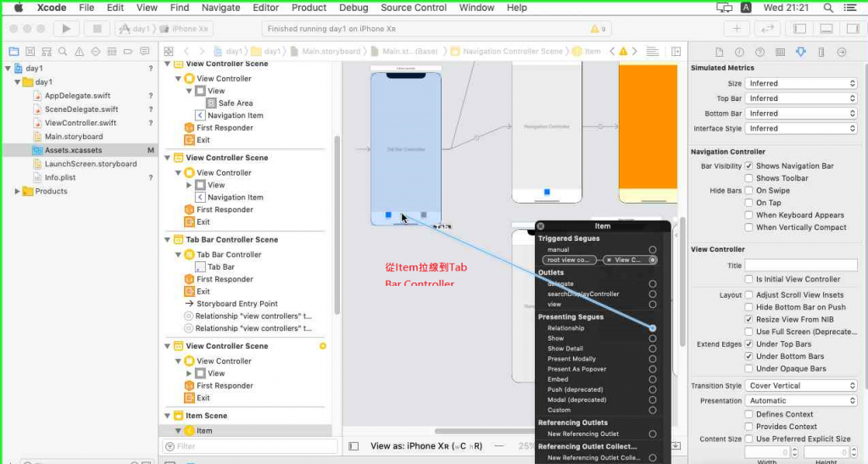Click the Relationship segue connection circle
868x464 pixels.
click(653, 328)
